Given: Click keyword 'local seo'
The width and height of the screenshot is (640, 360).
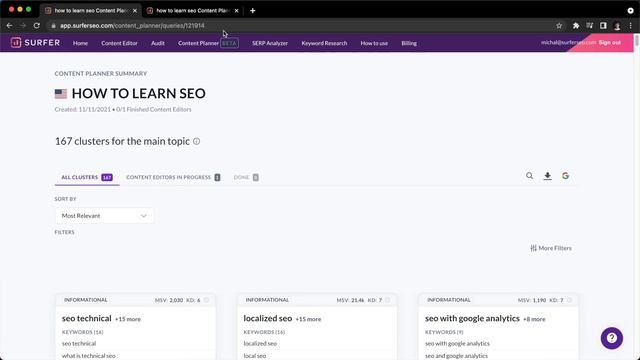Looking at the screenshot, I should pos(255,356).
